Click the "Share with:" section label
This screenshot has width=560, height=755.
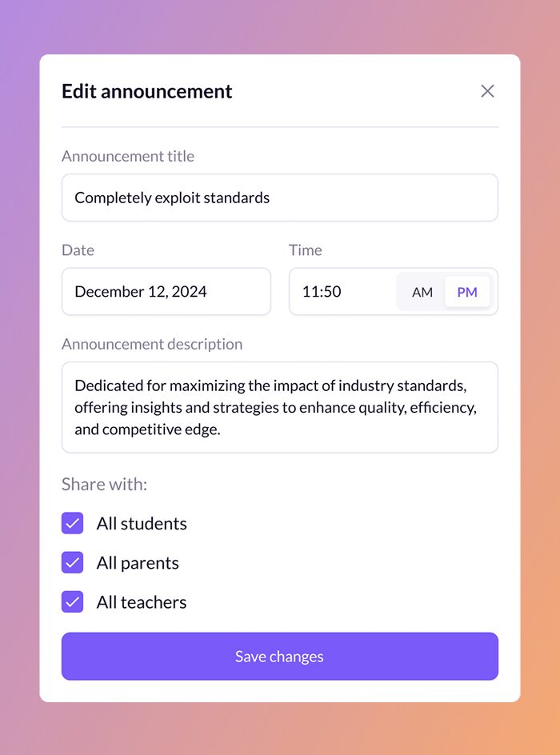pos(104,485)
